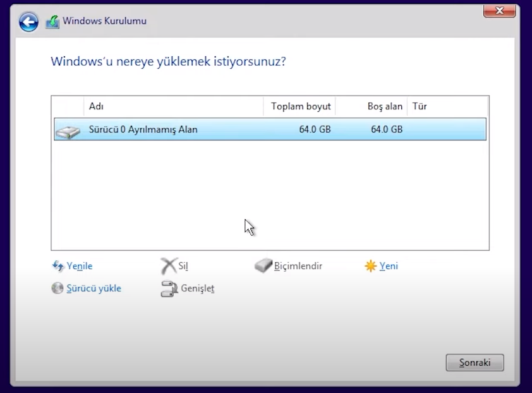Image resolution: width=532 pixels, height=393 pixels.
Task: Continue with the Sonraki button
Action: (x=475, y=363)
